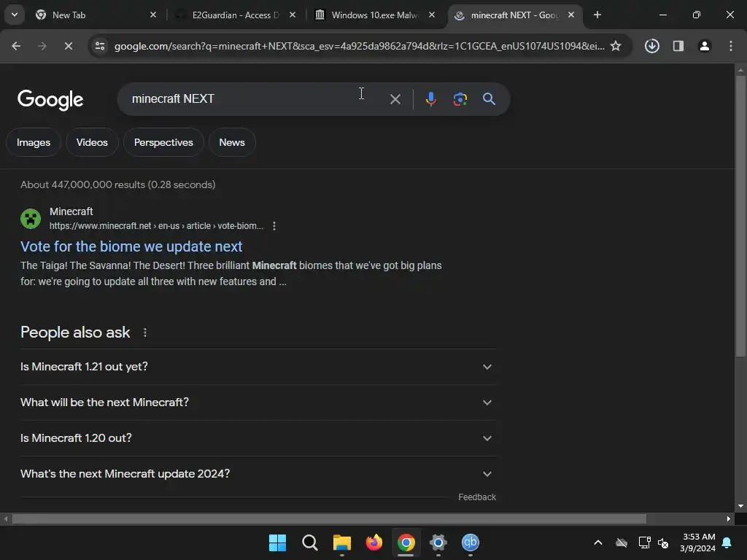Filter results by News
Image resolution: width=747 pixels, height=560 pixels.
pyautogui.click(x=232, y=142)
